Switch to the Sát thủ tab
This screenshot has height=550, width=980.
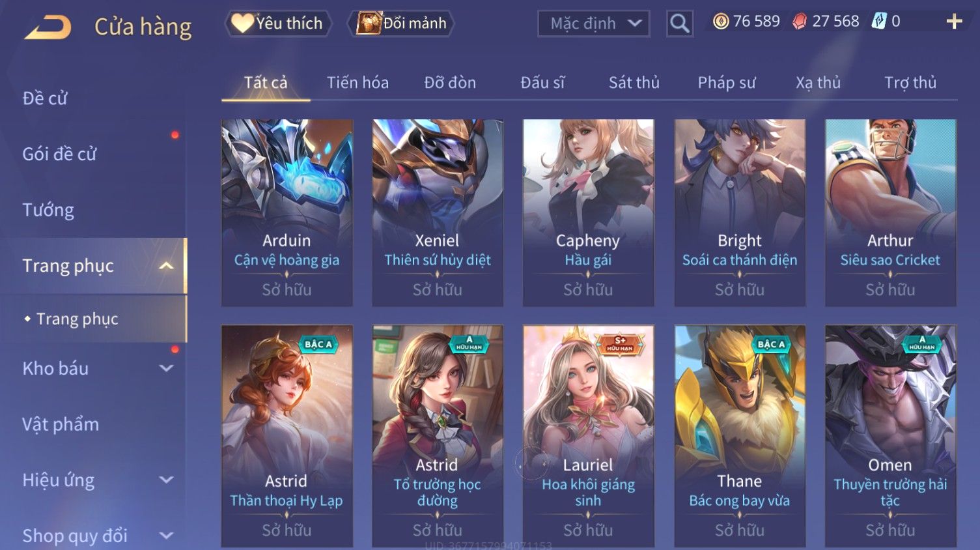click(634, 83)
